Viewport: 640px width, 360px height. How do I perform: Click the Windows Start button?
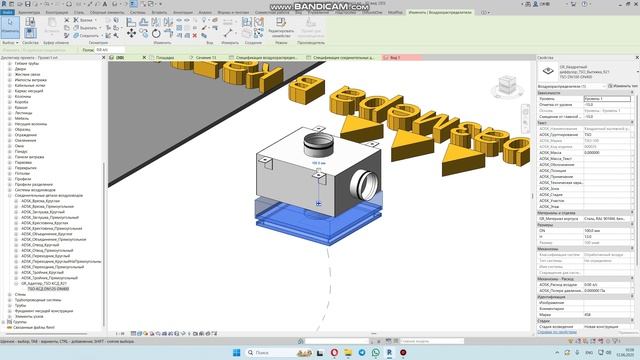pos(236,352)
